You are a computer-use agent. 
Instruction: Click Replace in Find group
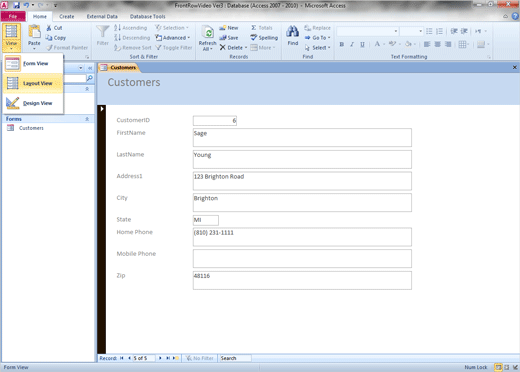(x=317, y=28)
